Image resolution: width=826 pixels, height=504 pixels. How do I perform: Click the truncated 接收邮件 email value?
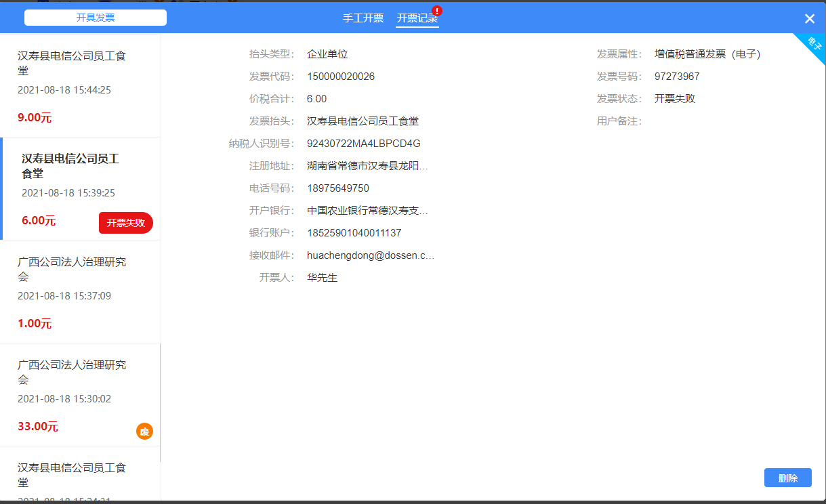pyautogui.click(x=371, y=255)
